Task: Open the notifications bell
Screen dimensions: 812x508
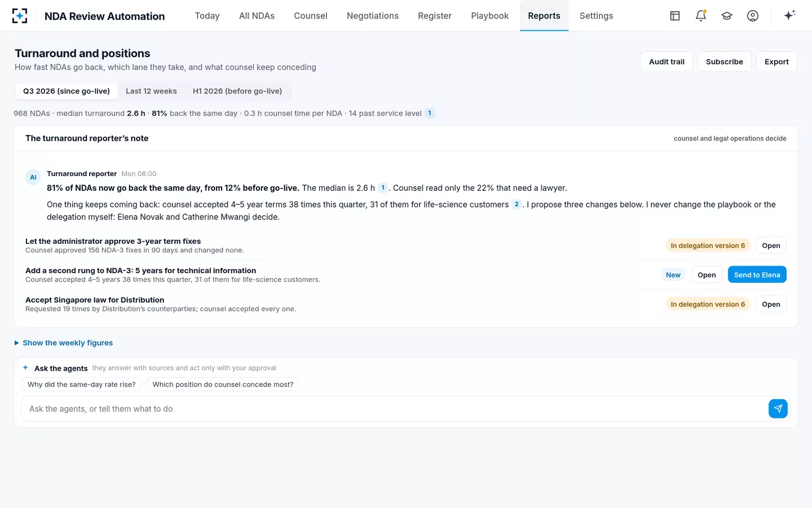Action: point(701,16)
